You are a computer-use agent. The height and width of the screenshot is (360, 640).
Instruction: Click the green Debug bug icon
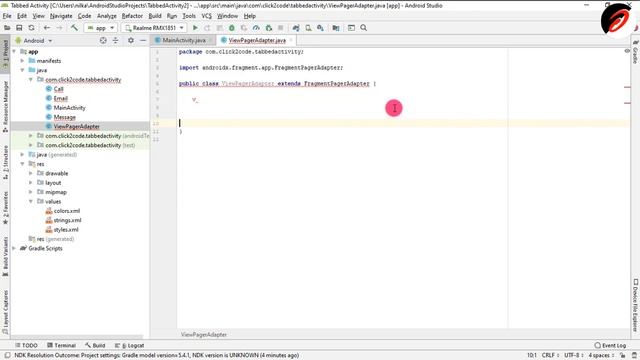[x=232, y=28]
